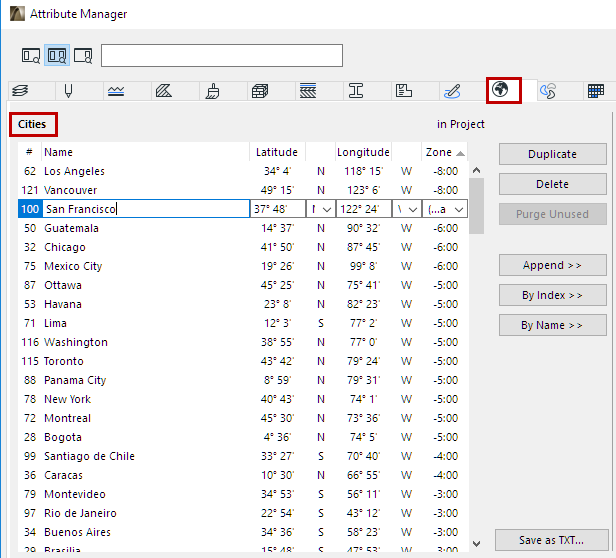
Task: Select the Caracas row
Action: point(243,475)
